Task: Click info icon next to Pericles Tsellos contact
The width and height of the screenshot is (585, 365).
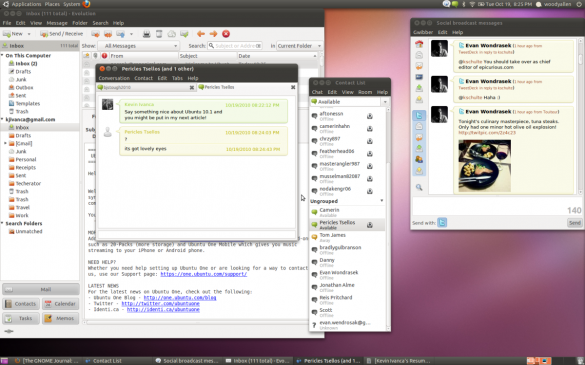Action: [x=370, y=225]
